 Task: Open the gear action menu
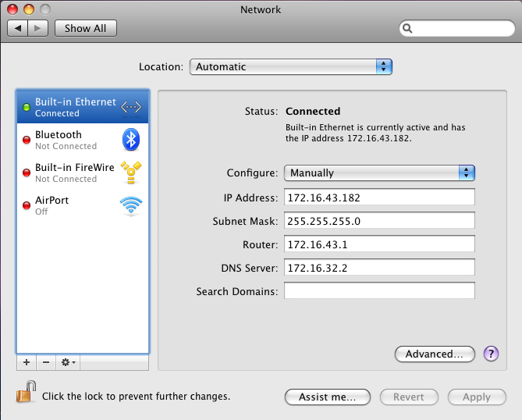coord(68,363)
